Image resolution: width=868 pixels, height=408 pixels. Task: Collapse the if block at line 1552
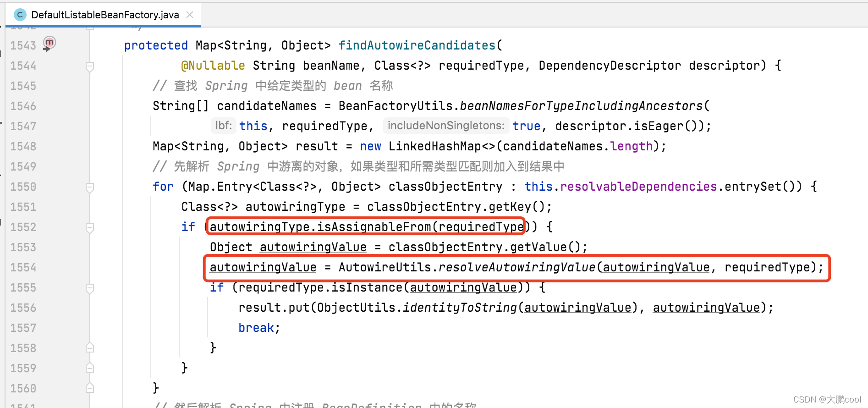(90, 228)
